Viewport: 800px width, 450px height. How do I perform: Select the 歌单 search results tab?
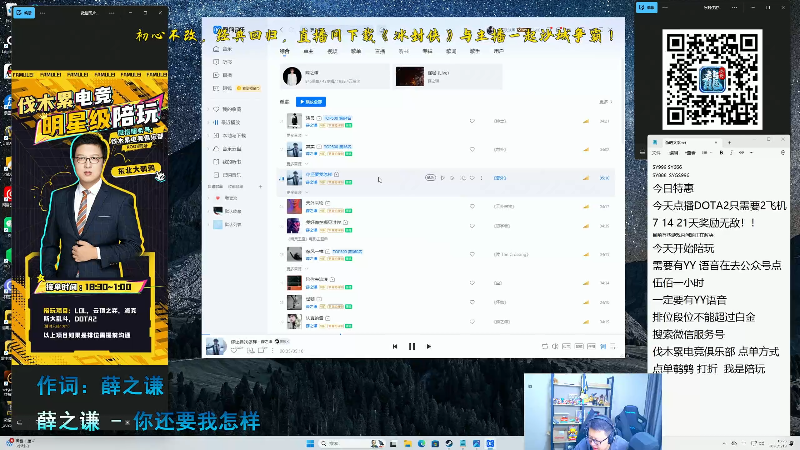pos(356,51)
